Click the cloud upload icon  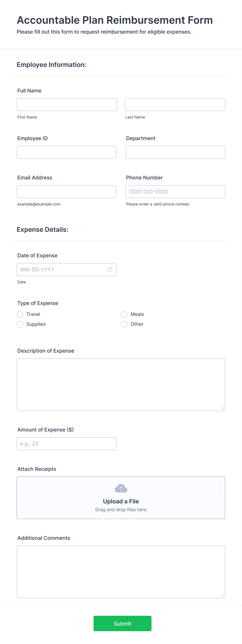[x=121, y=488]
